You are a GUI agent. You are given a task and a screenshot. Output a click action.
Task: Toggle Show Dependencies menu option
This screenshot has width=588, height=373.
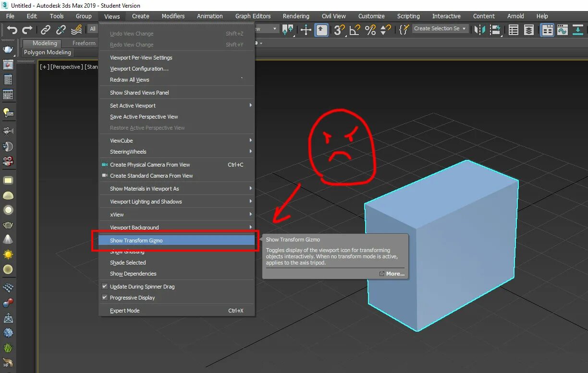pos(176,274)
